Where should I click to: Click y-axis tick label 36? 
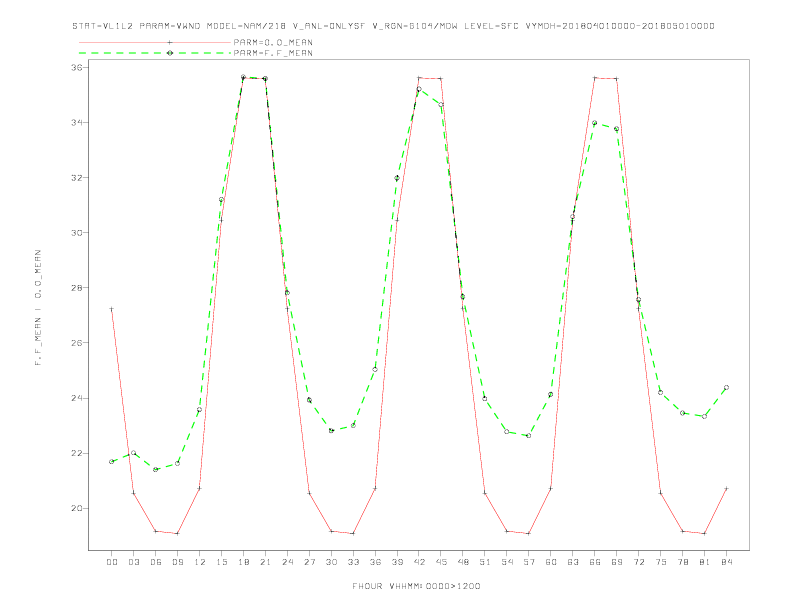[78, 67]
